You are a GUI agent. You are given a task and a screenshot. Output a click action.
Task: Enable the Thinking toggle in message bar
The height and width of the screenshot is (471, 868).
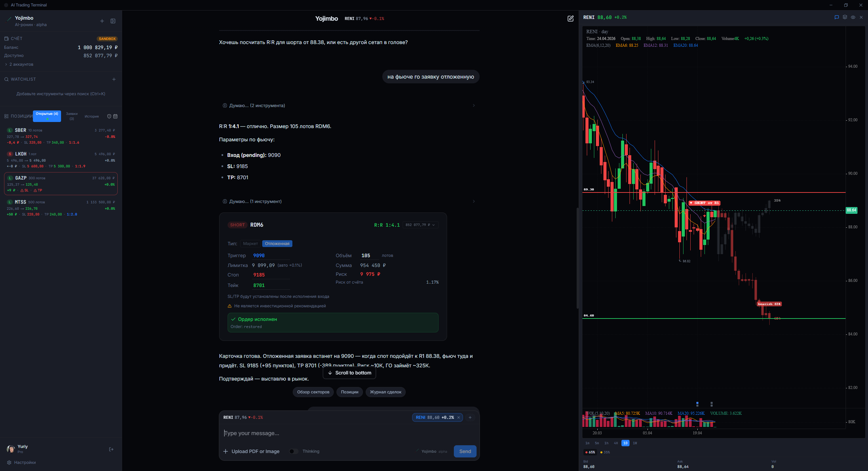(293, 451)
